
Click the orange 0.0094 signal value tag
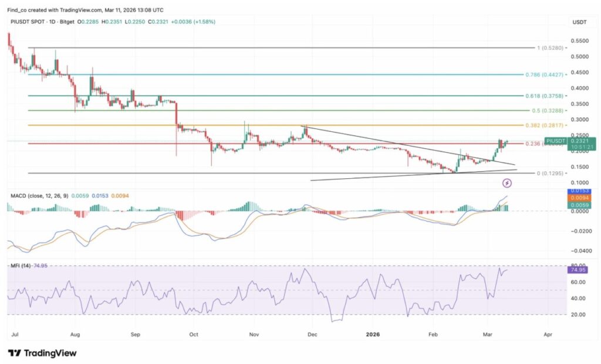pos(582,198)
